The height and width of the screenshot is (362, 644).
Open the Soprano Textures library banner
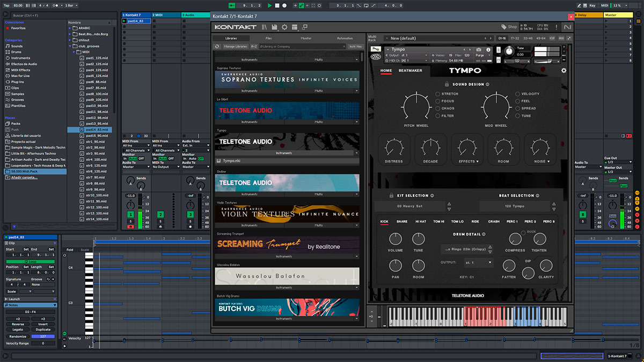[x=287, y=79]
